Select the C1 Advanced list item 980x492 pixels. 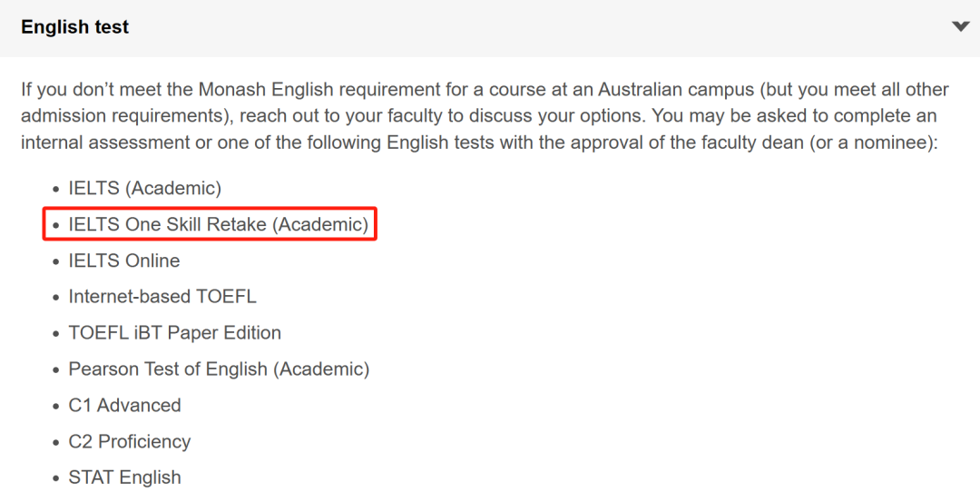coord(124,405)
